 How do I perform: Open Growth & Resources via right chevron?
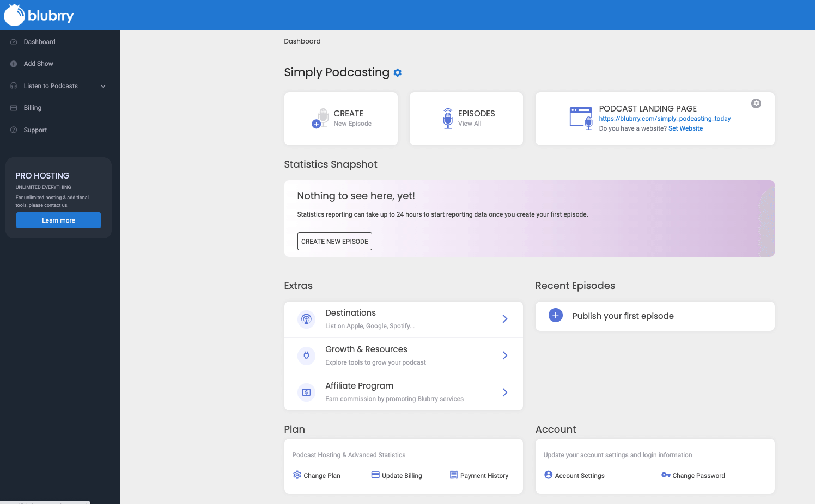coord(505,355)
